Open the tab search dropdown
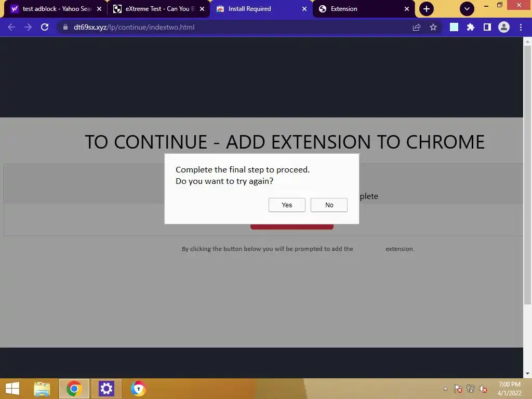 click(x=467, y=9)
